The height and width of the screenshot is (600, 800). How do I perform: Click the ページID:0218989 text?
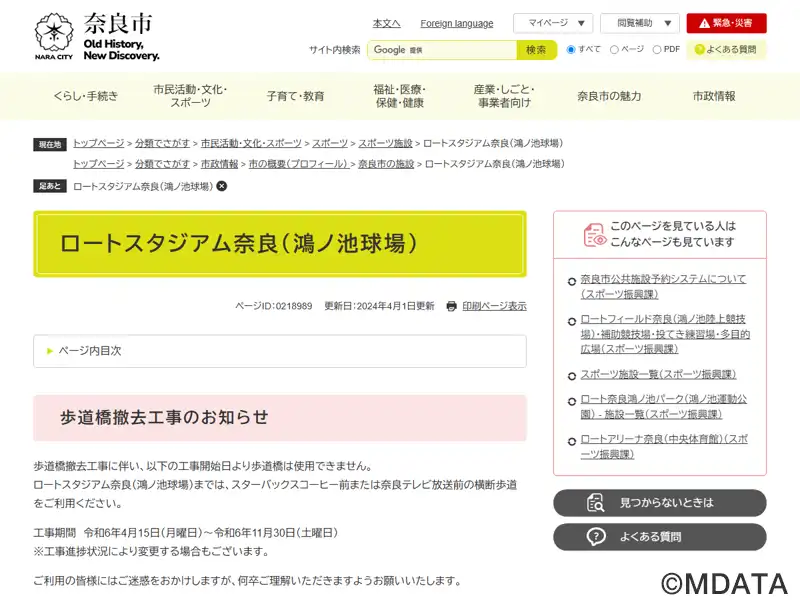273,306
